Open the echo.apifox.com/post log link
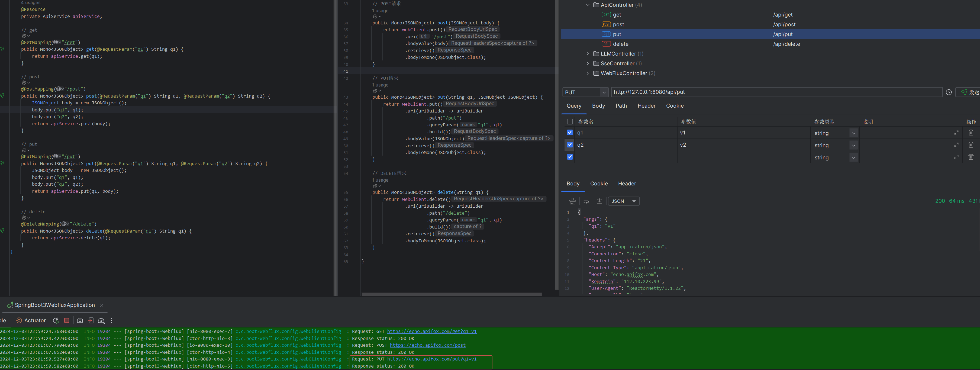 (428, 345)
